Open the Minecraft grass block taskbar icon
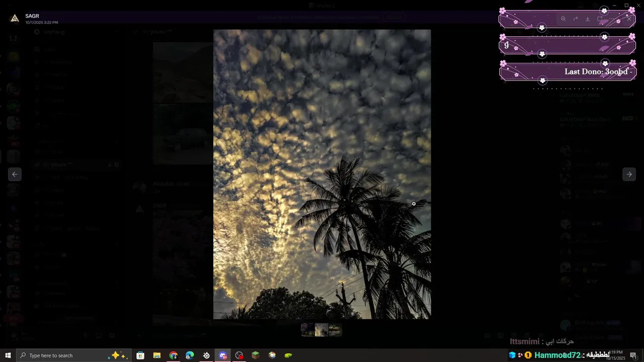 click(256, 355)
